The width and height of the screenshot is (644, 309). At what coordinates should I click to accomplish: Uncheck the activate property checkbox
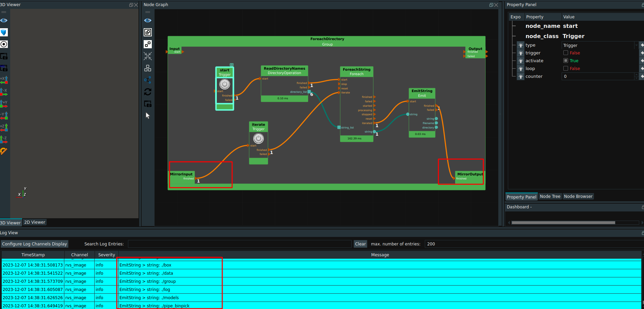(566, 61)
